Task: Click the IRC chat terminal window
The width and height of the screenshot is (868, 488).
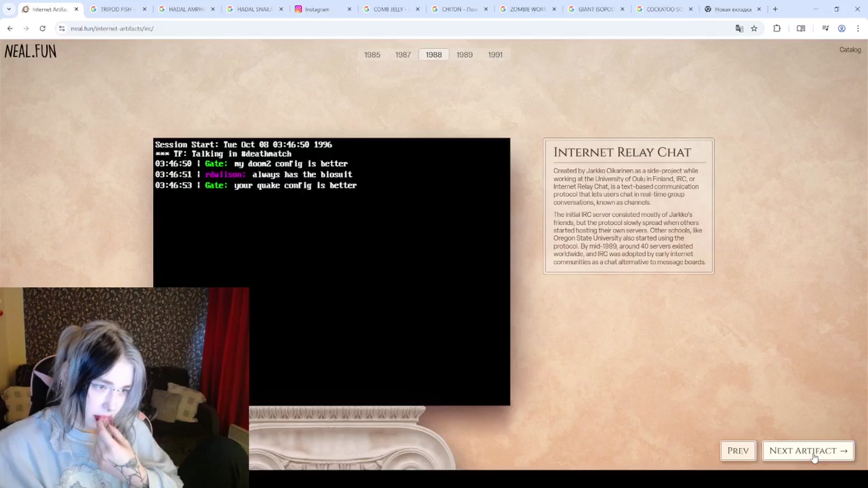Action: tap(331, 272)
